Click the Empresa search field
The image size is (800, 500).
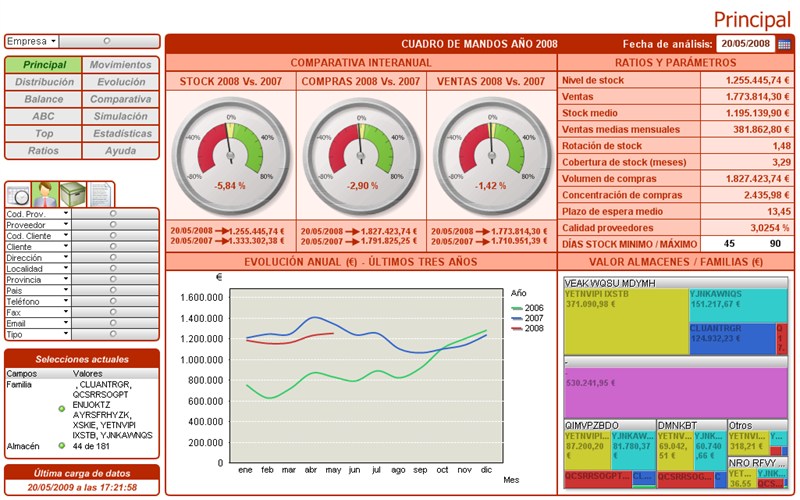(109, 41)
